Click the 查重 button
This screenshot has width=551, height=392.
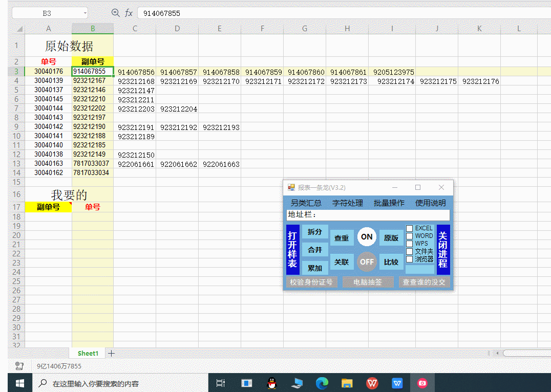tap(342, 238)
